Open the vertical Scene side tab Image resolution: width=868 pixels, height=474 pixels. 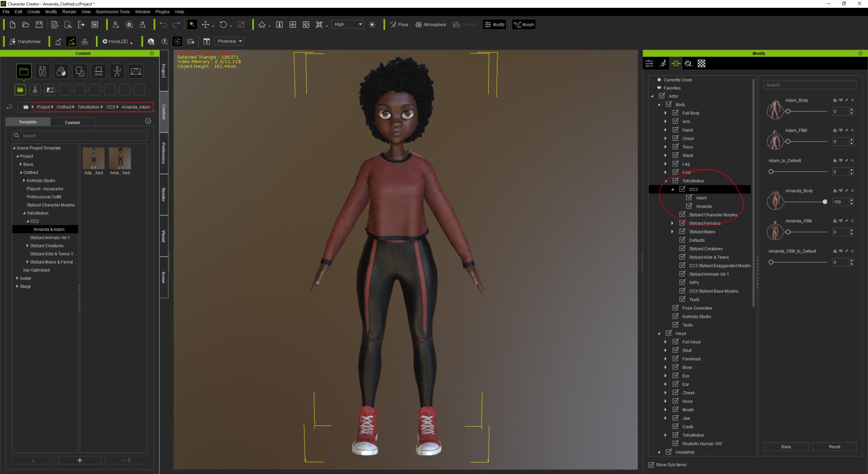coord(164,277)
